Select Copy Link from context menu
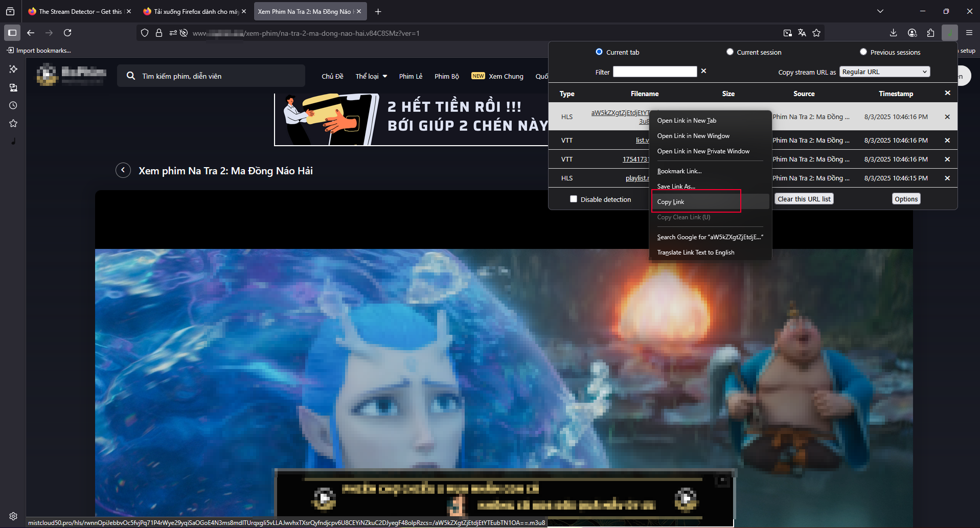The width and height of the screenshot is (980, 528). coord(710,202)
